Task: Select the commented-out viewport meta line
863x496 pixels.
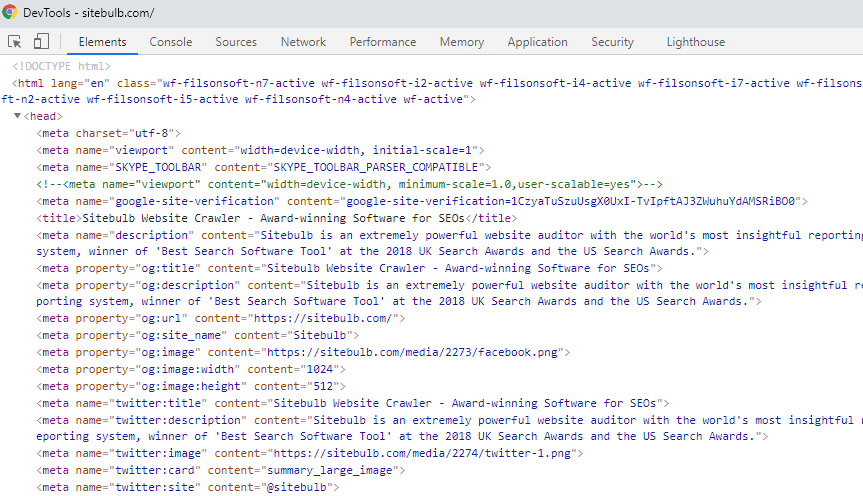Action: [x=349, y=184]
